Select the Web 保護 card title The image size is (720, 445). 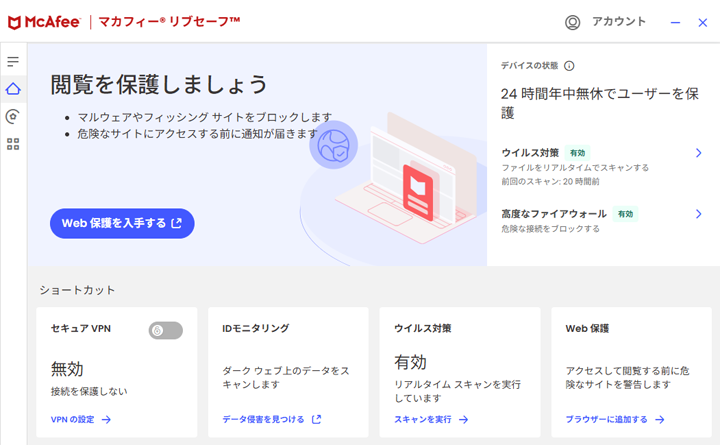(587, 329)
